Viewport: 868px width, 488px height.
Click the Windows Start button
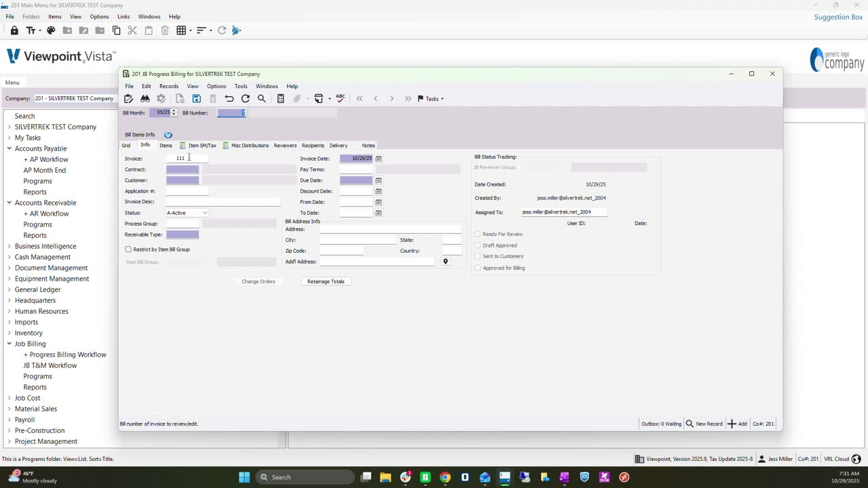(x=244, y=477)
